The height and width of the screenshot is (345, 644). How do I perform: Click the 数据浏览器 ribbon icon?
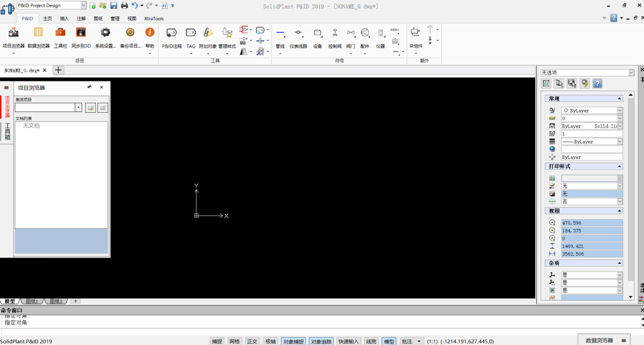click(x=38, y=37)
